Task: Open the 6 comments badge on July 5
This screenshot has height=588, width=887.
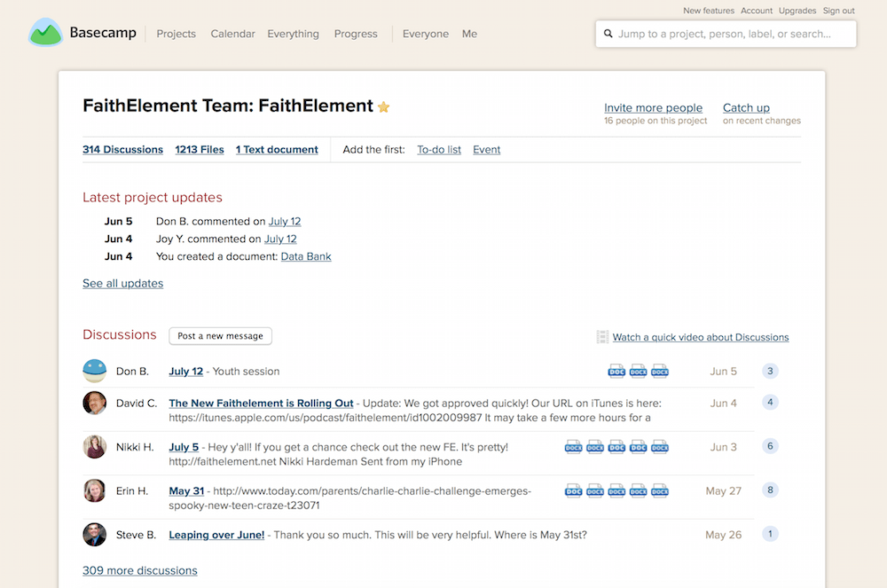Action: 770,446
